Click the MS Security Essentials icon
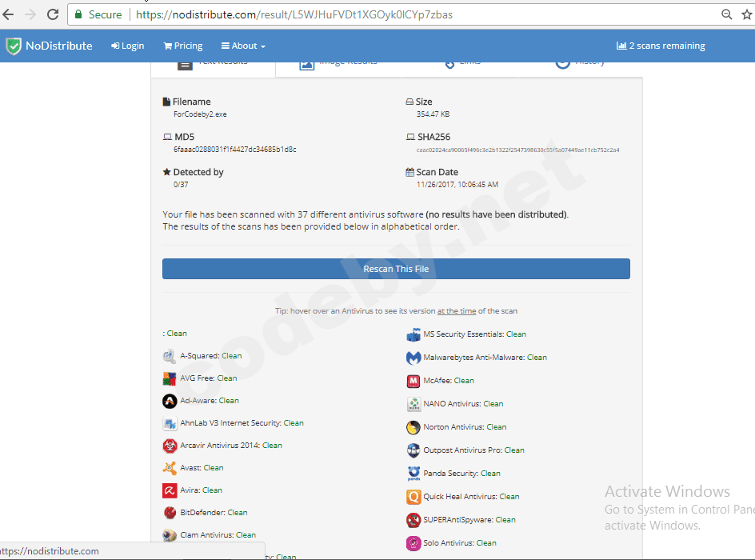The image size is (755, 560). [413, 334]
